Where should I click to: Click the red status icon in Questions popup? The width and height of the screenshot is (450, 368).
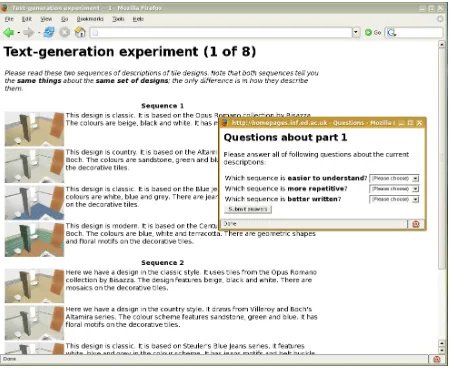coord(416,224)
